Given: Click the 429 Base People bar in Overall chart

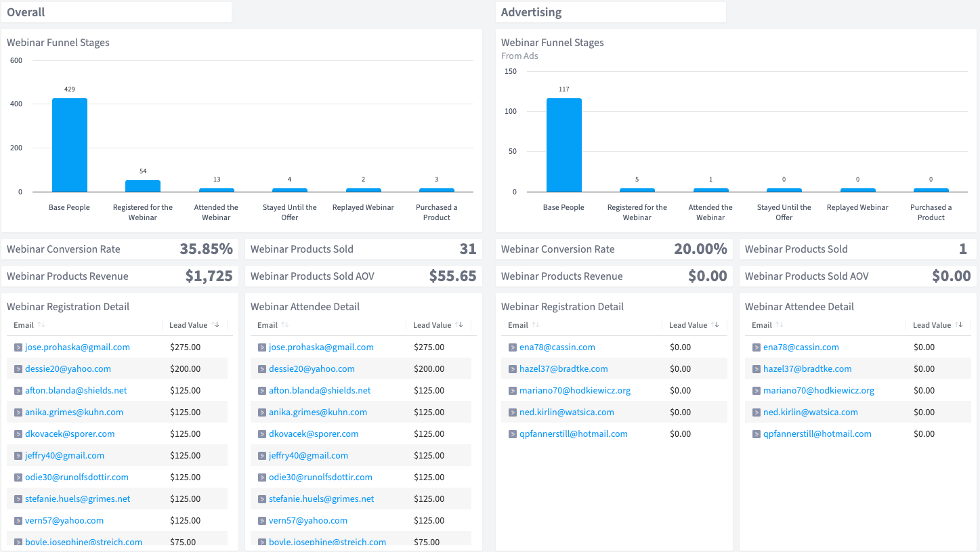Looking at the screenshot, I should pos(70,145).
